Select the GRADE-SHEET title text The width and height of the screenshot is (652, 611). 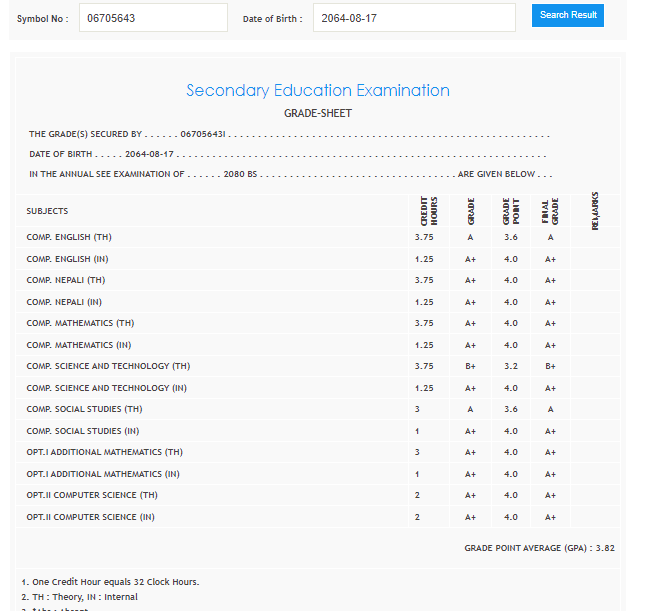(x=318, y=114)
